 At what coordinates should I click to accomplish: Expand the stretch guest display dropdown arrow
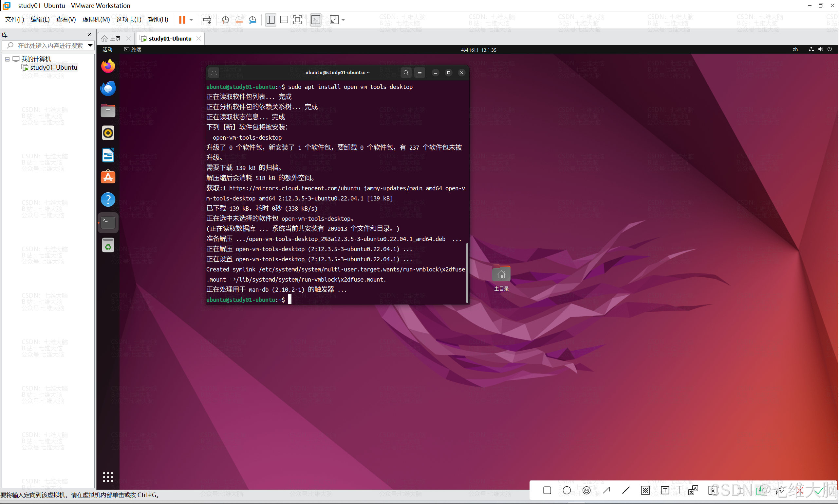click(x=343, y=20)
